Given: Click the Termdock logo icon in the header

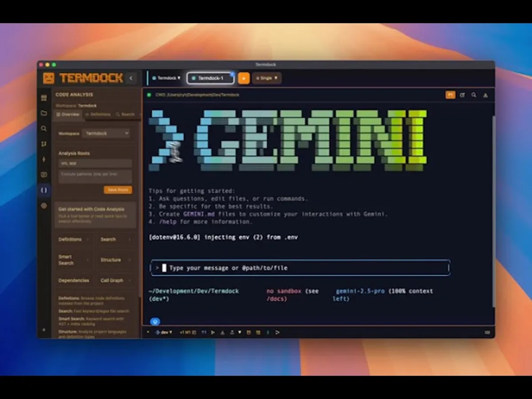Looking at the screenshot, I should pyautogui.click(x=49, y=78).
